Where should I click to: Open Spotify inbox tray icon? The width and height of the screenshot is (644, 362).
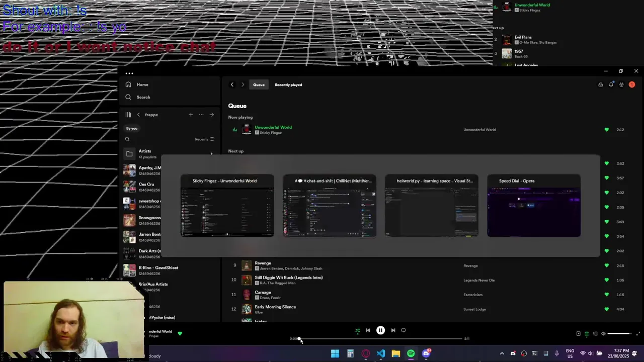[600, 84]
